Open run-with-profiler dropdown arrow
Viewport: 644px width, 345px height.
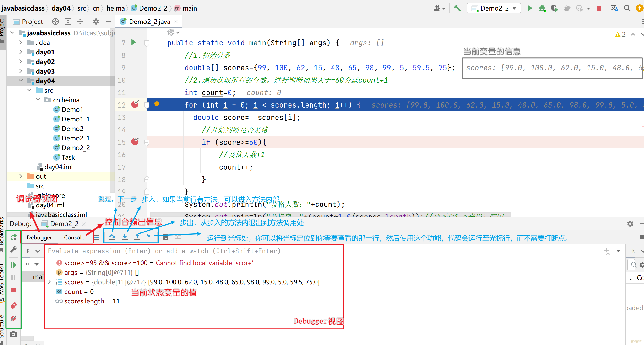pos(589,9)
